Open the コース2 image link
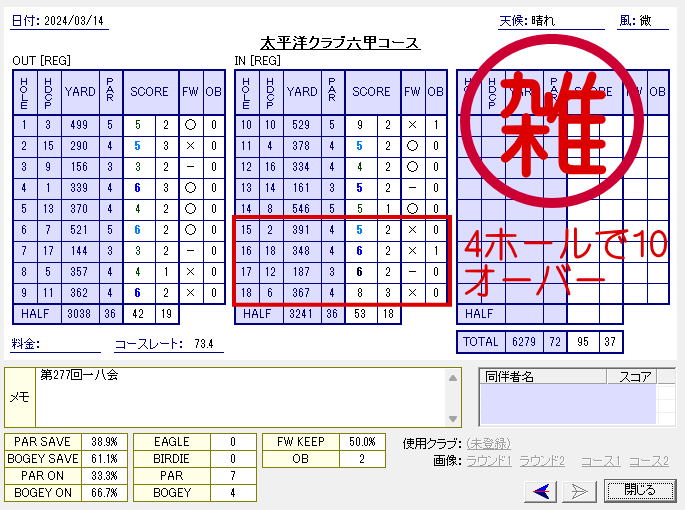Screen dimensions: 685x510 (x=649, y=461)
